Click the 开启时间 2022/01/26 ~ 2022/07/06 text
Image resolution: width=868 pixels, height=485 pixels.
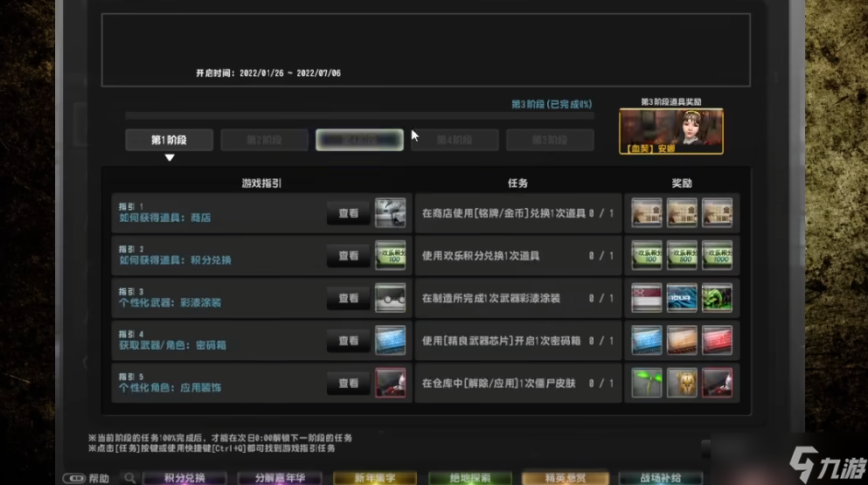coord(268,73)
